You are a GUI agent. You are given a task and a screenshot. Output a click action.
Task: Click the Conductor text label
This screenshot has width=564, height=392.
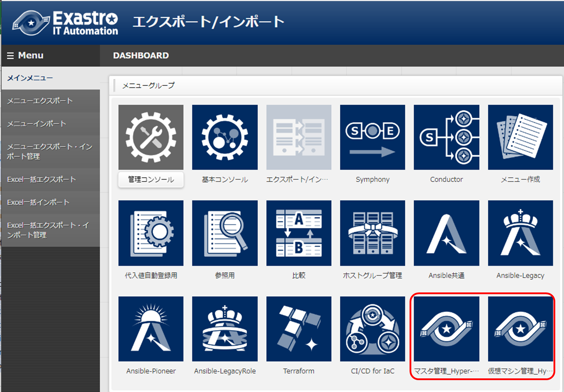pos(447,180)
